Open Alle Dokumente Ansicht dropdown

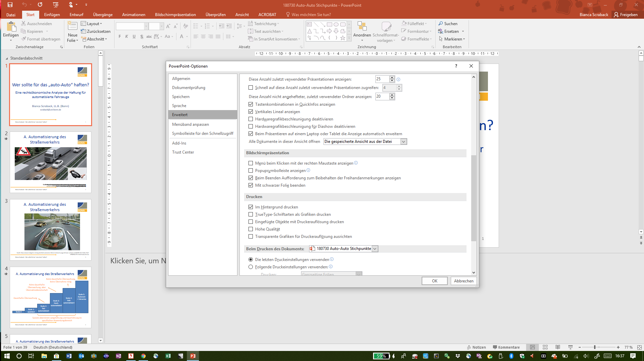[404, 142]
